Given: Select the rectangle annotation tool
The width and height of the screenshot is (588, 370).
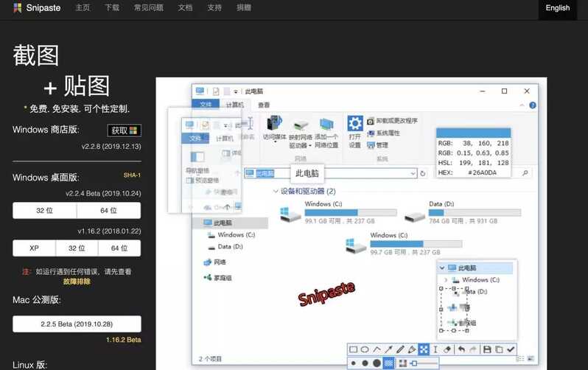Looking at the screenshot, I should coord(353,350).
